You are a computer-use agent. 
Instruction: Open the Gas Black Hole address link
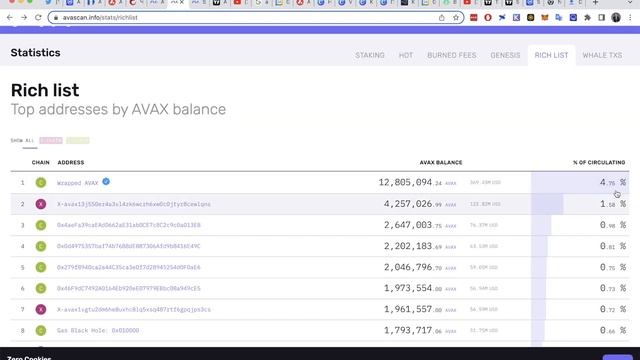tap(98, 330)
